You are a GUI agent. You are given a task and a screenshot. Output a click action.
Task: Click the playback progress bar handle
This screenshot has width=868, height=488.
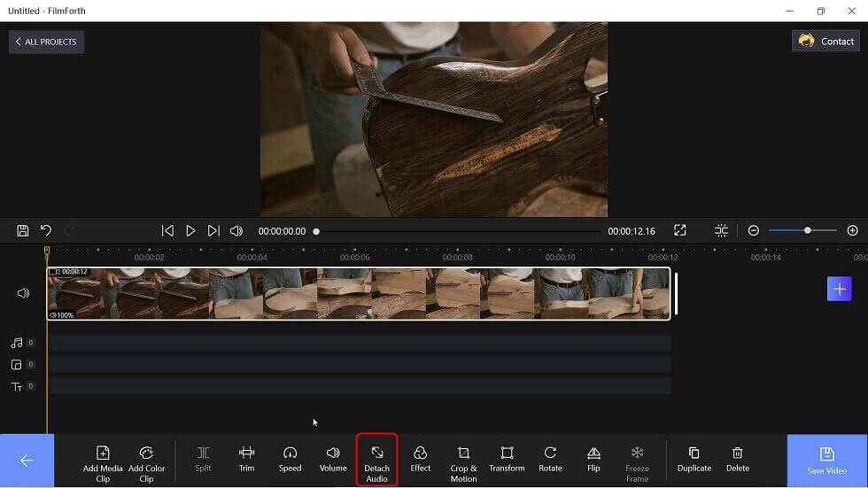point(316,231)
